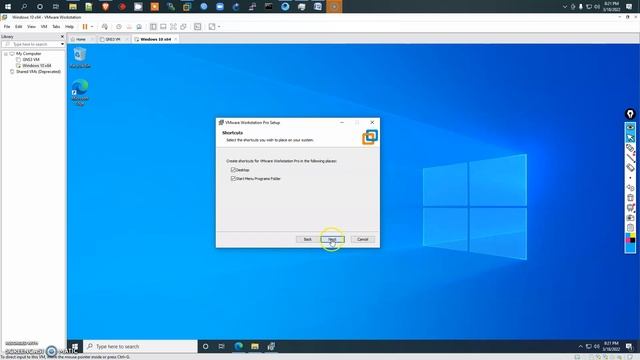
Task: Take a snapshot of this virtual machine
Action: point(119,27)
